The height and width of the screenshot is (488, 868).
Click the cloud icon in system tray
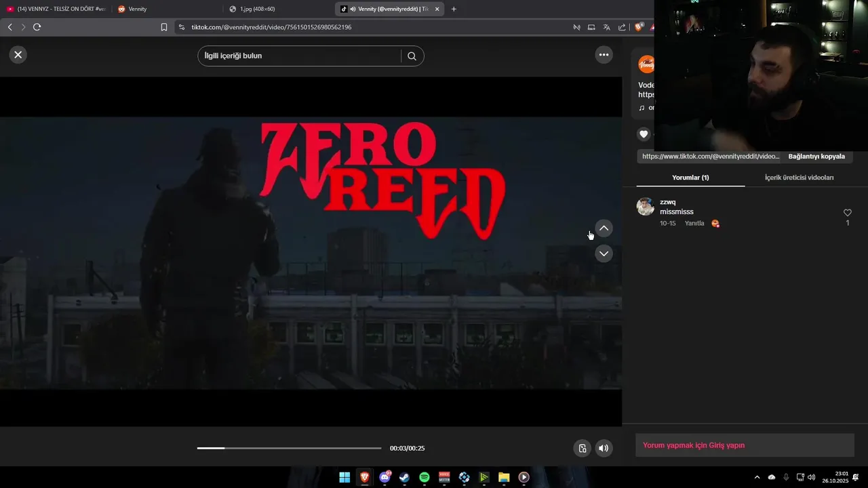click(772, 477)
